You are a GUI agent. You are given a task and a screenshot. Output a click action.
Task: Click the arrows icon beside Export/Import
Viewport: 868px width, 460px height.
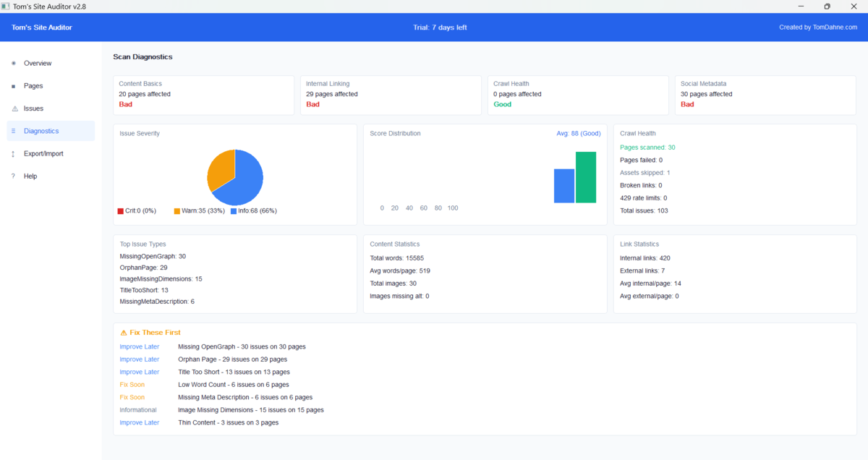coord(14,153)
